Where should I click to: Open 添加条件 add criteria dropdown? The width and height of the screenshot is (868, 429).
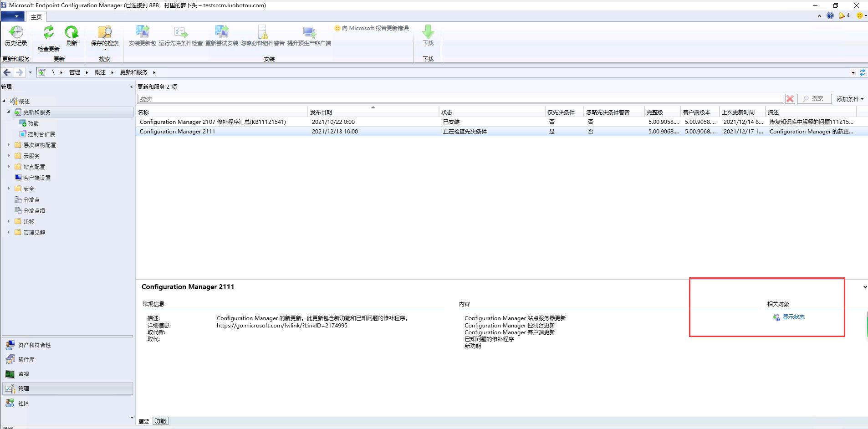click(850, 99)
